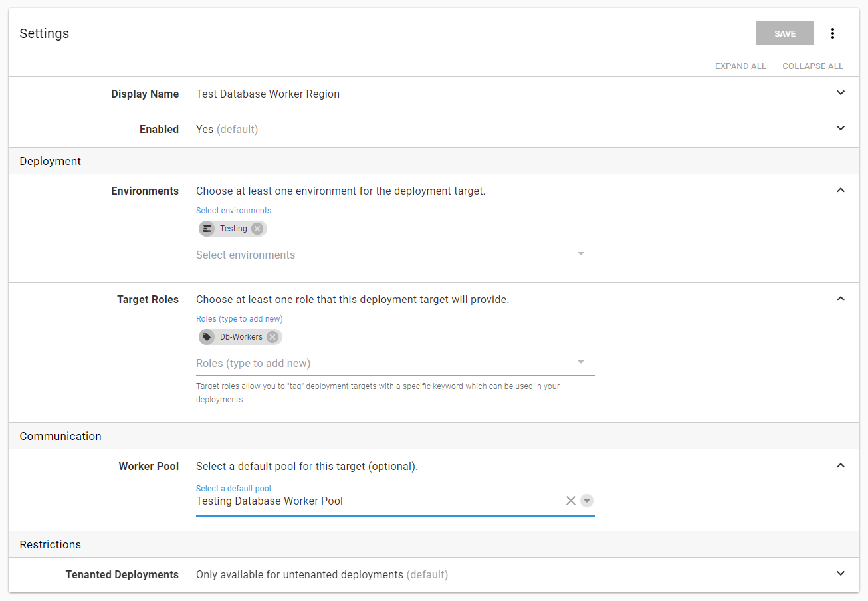This screenshot has height=601, width=868.
Task: Collapse the Worker Pool section
Action: coord(841,465)
